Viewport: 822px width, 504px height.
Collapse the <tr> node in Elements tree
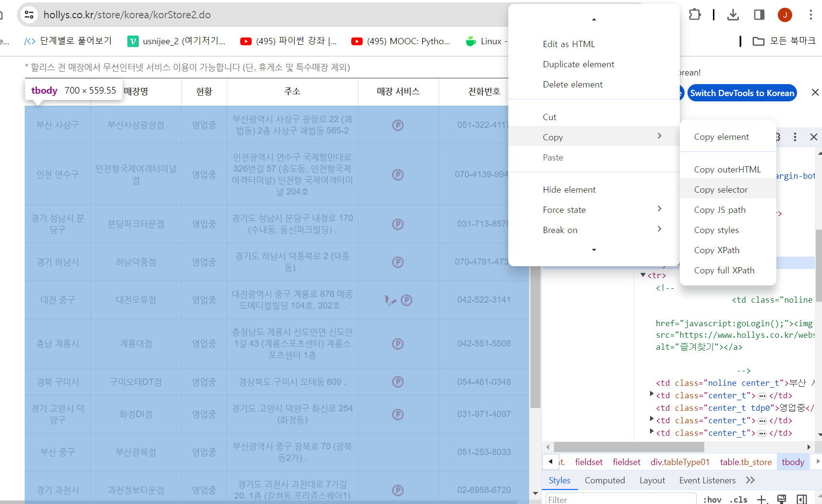(643, 275)
